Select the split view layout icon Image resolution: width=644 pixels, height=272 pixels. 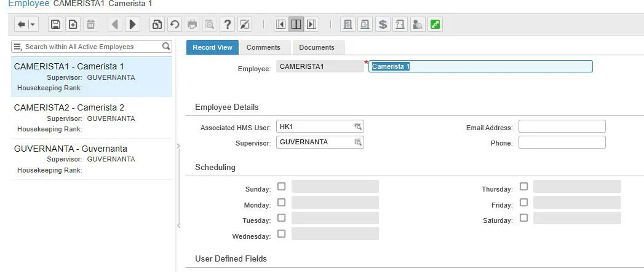click(x=296, y=25)
